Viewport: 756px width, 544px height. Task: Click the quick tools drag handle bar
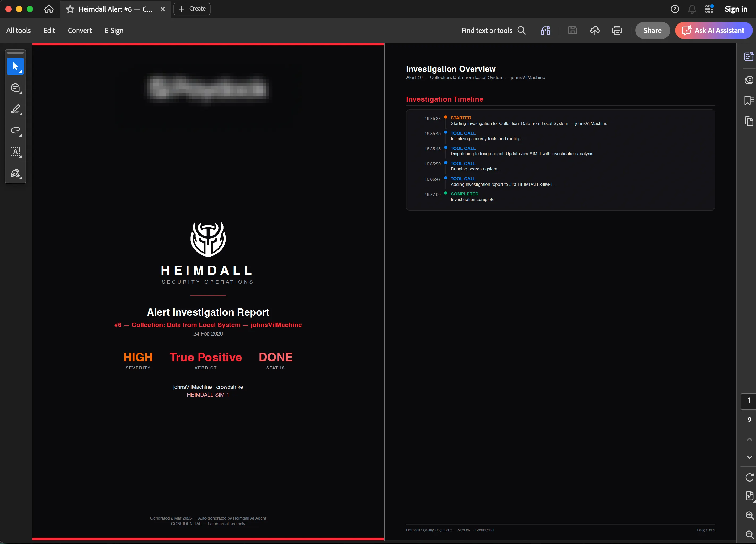click(15, 52)
